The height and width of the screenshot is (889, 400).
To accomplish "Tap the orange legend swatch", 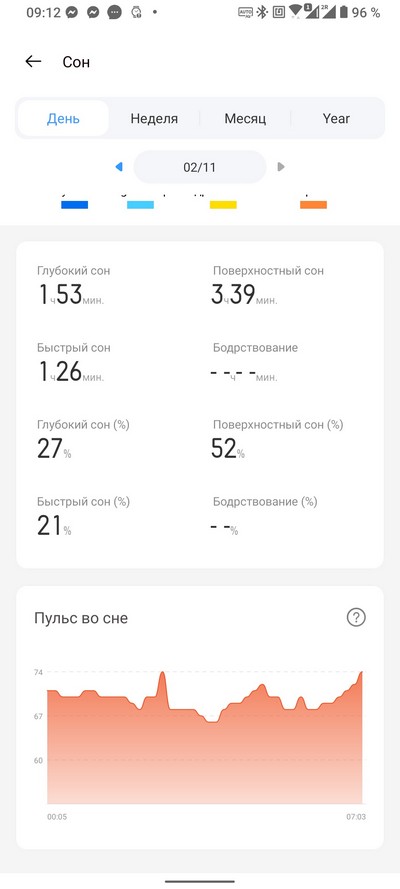I will (313, 205).
